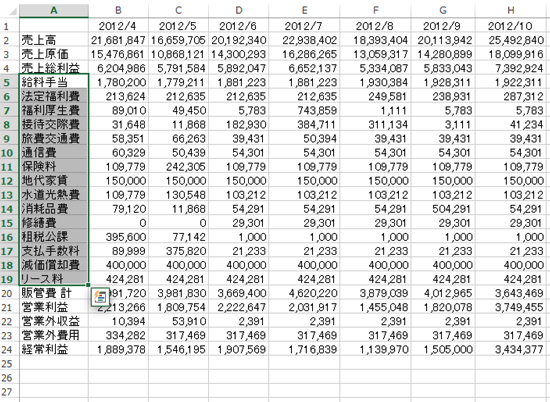Select row 20 header
Screen dimensions: 550x402
coord(9,293)
